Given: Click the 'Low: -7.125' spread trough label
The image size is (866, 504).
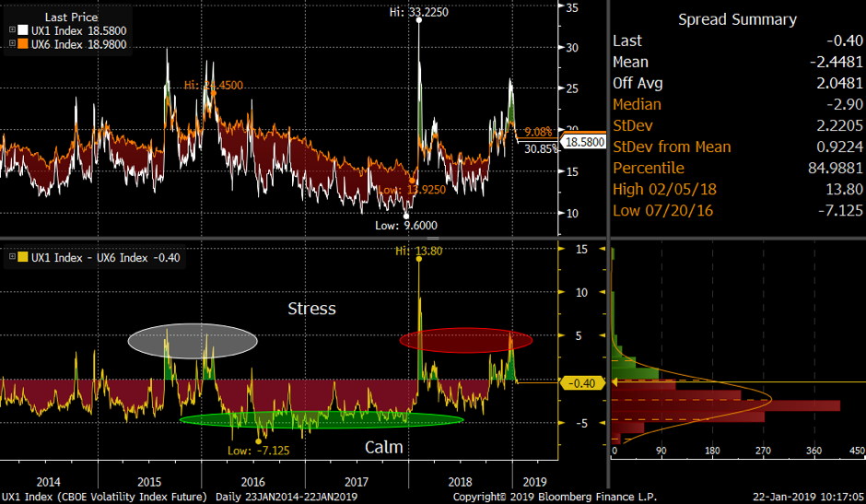Looking at the screenshot, I should click(x=259, y=451).
